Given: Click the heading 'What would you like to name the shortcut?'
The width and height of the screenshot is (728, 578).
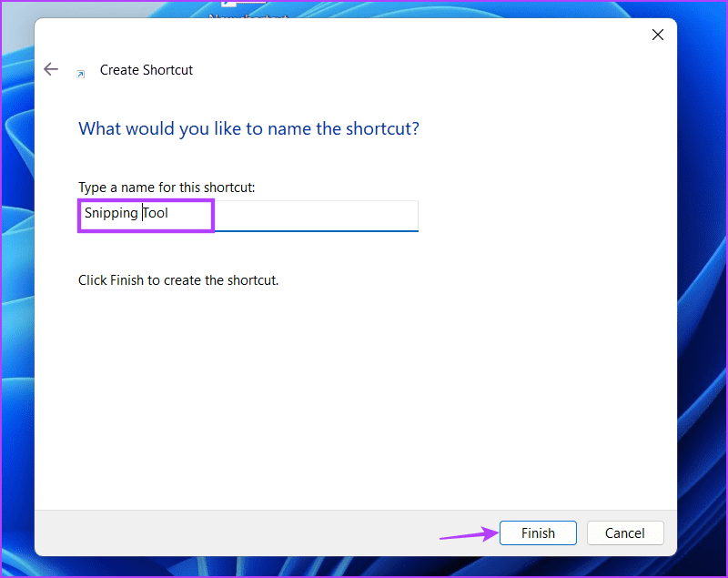Looking at the screenshot, I should point(248,129).
